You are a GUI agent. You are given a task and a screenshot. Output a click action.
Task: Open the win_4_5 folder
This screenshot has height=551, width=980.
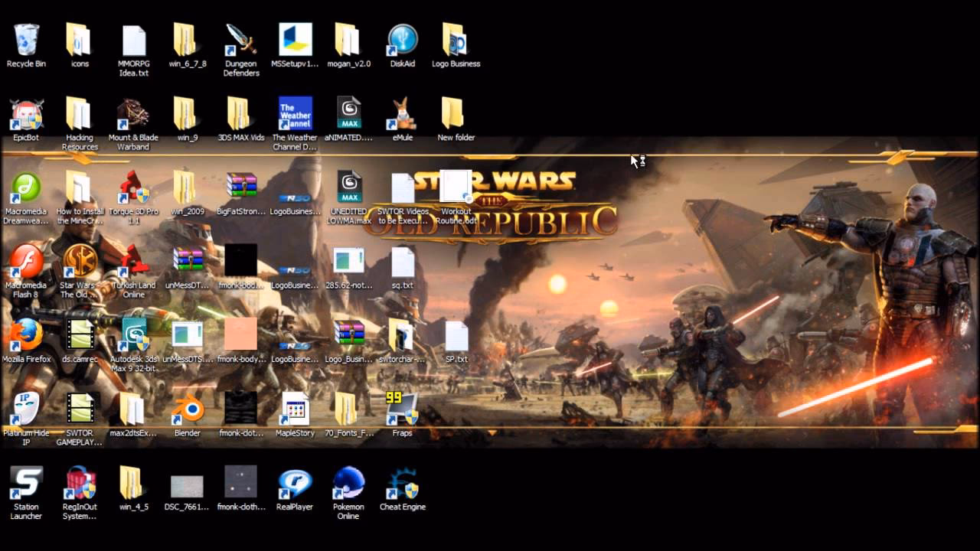[133, 483]
